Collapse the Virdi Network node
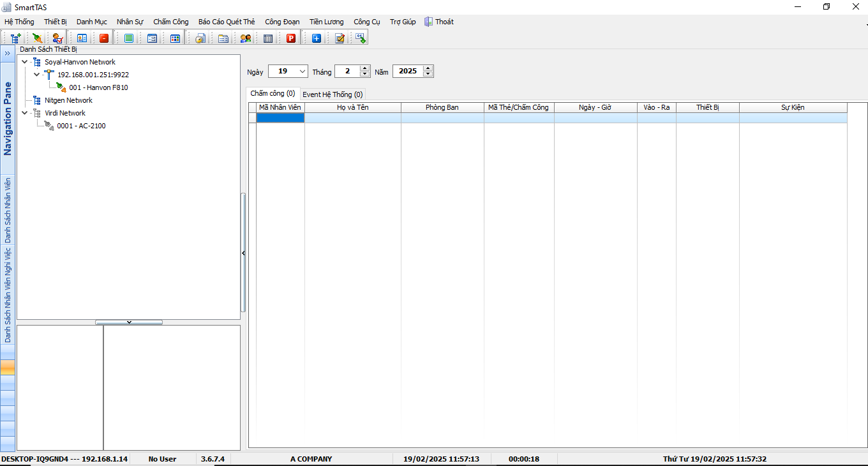 point(25,113)
